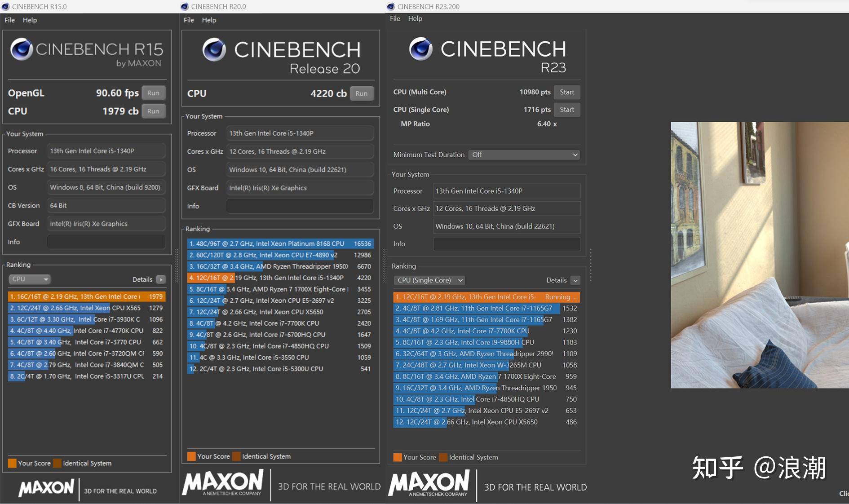Click the Cinebench R20 title bar icon

(x=184, y=6)
